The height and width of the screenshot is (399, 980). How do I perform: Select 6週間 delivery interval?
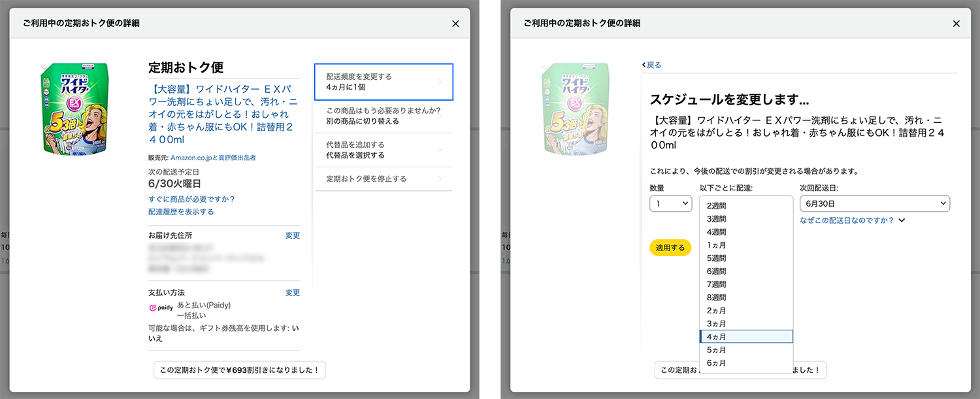pyautogui.click(x=746, y=271)
